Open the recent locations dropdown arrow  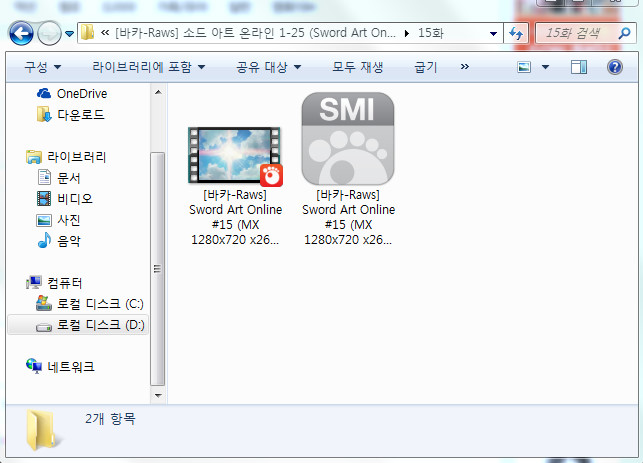[70, 34]
